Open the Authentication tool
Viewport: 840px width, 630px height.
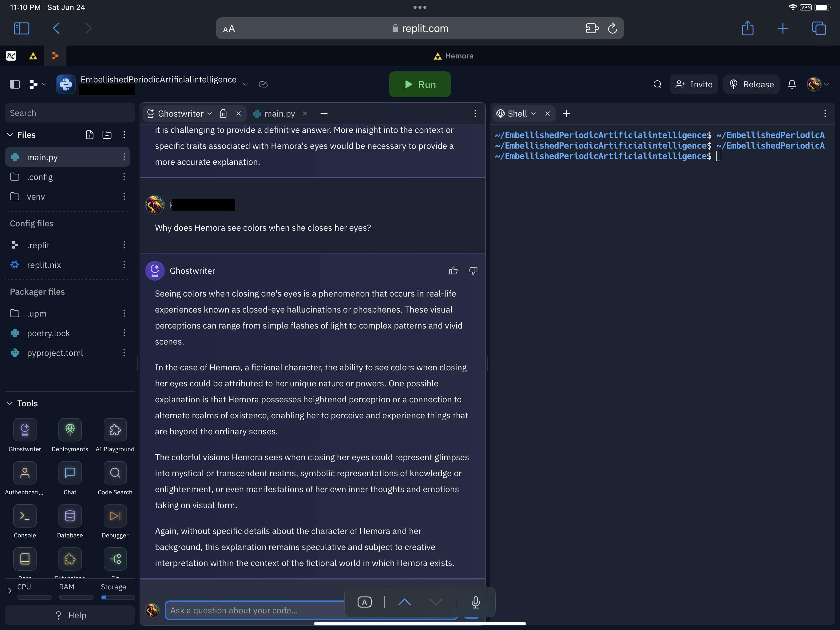click(25, 473)
